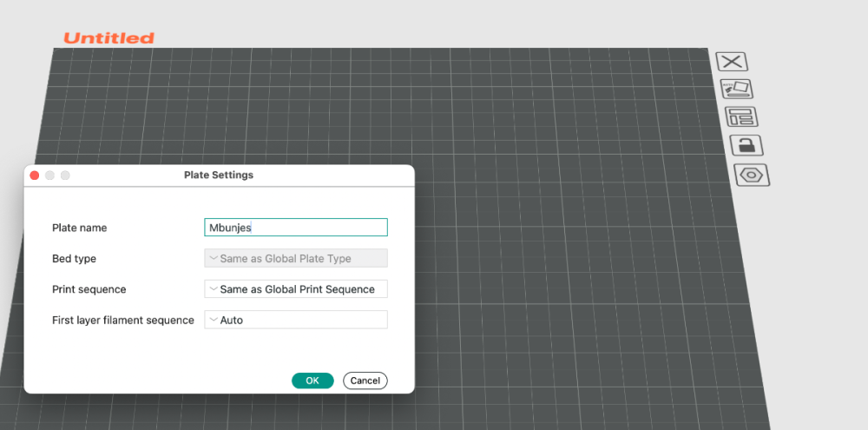Click the gray minimize dot in dialog

click(49, 175)
